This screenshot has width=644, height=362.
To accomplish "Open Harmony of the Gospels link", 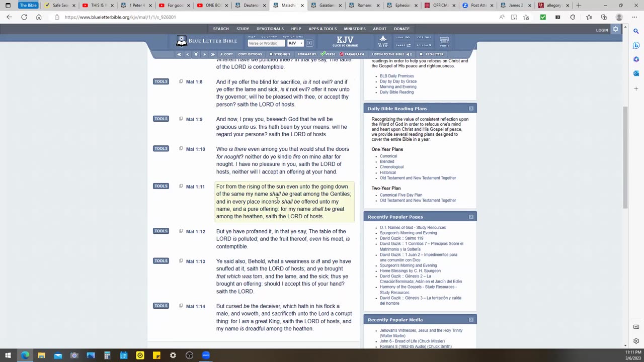I will point(418,290).
